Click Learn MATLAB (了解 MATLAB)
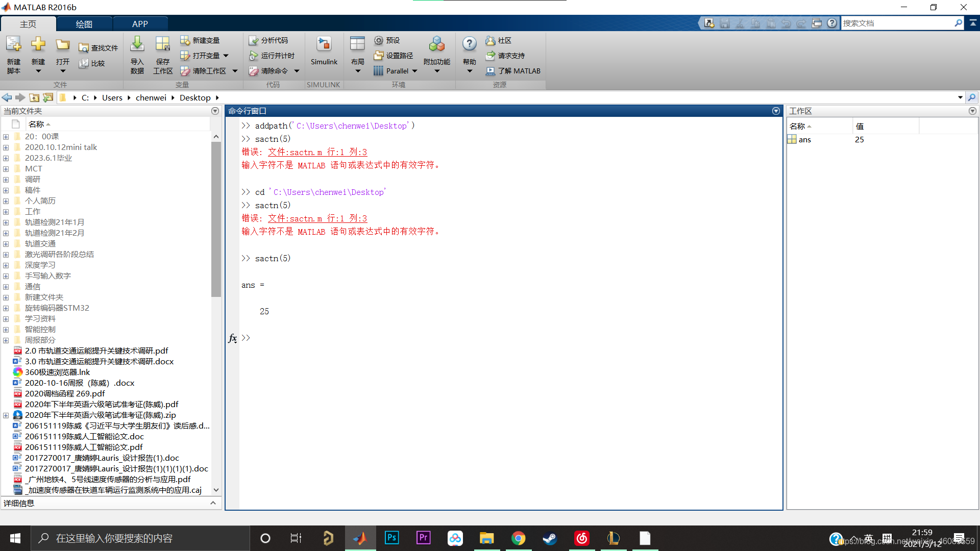 (513, 71)
